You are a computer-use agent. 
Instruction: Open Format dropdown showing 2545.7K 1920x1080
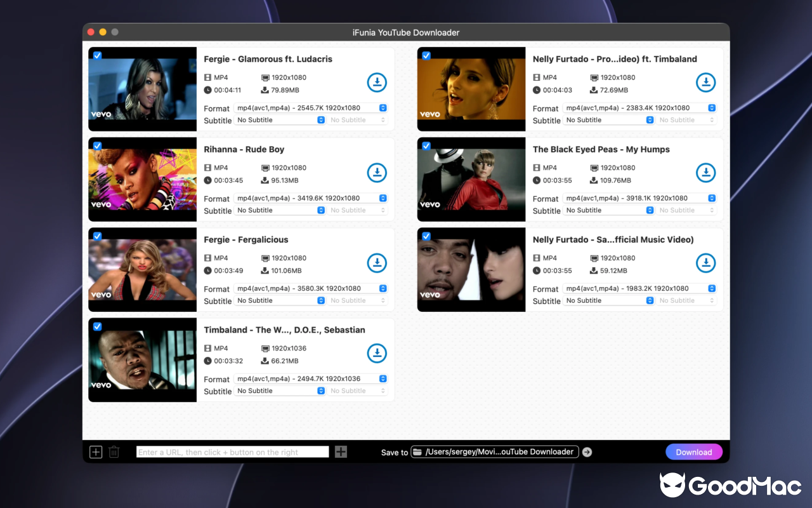[311, 108]
